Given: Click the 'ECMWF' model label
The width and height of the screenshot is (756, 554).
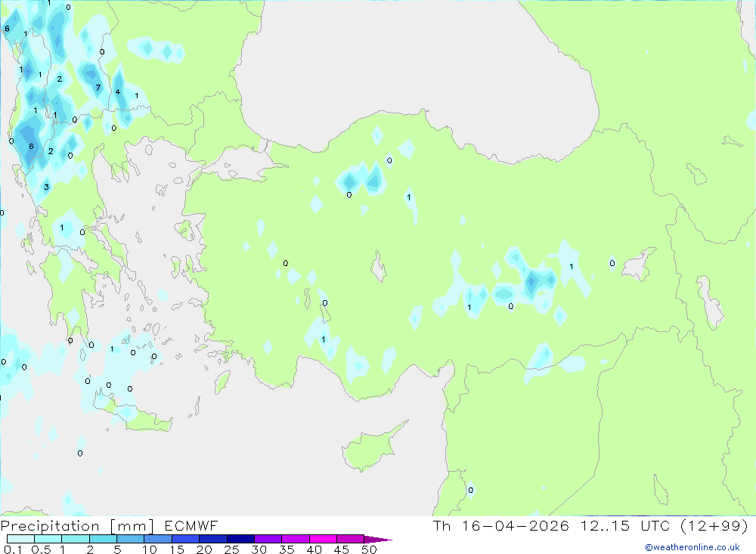Looking at the screenshot, I should [191, 525].
